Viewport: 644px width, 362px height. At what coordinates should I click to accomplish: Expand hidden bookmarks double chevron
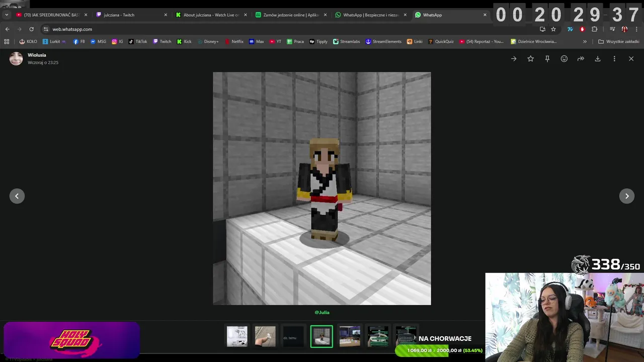click(x=585, y=42)
